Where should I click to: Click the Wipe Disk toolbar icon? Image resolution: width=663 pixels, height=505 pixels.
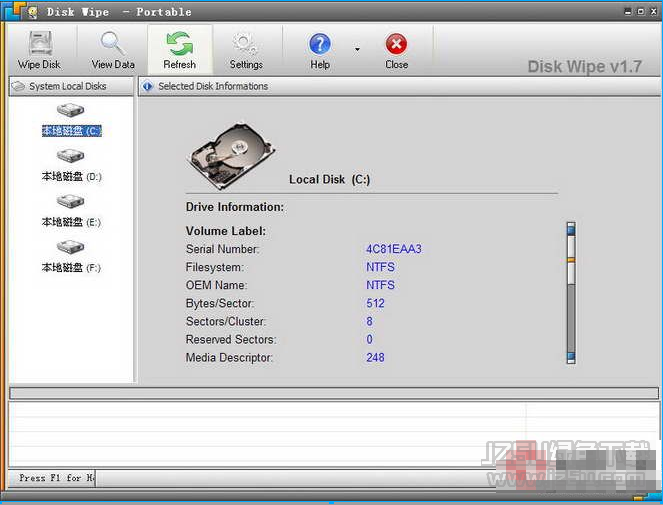click(40, 44)
